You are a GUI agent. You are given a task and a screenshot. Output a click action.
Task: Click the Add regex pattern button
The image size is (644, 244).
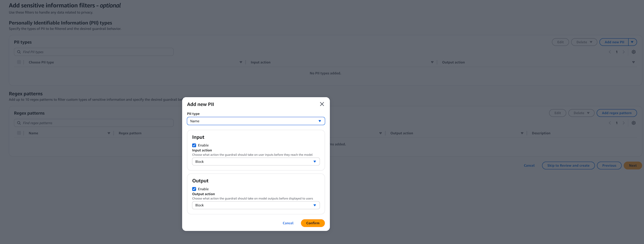coord(616,113)
